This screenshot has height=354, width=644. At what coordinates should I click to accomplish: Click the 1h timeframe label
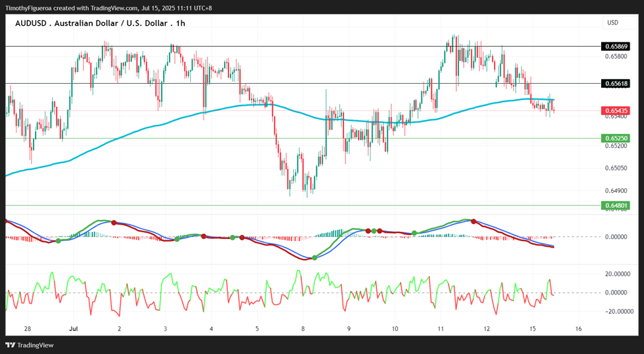180,23
